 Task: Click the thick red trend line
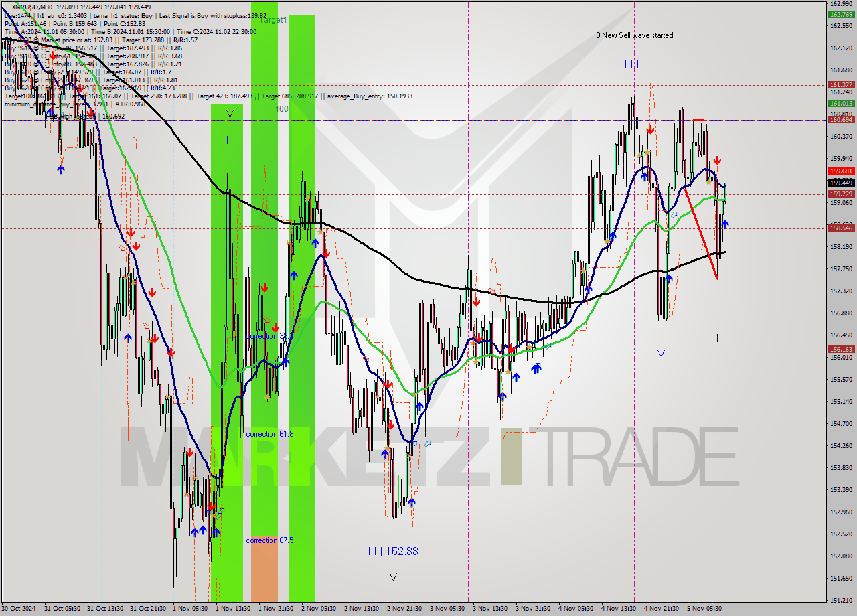click(701, 233)
